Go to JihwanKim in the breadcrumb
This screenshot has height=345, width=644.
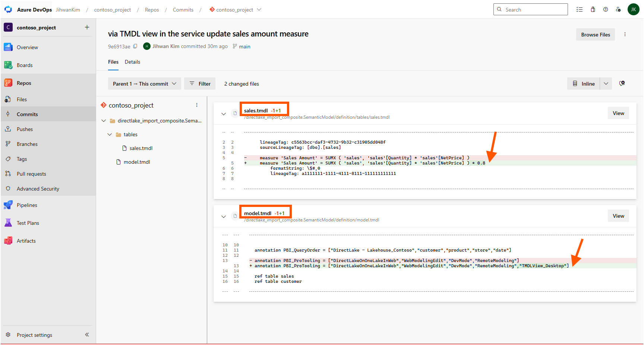point(68,10)
